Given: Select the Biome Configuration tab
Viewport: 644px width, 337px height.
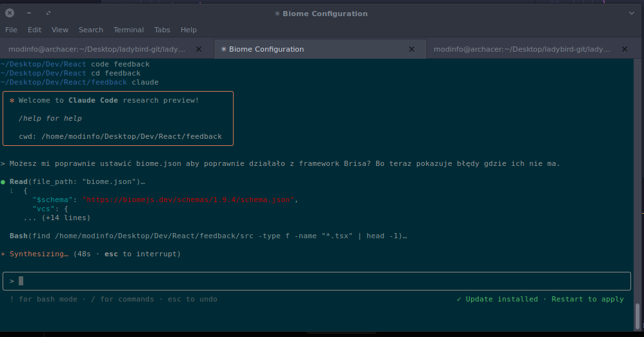Looking at the screenshot, I should click(310, 49).
